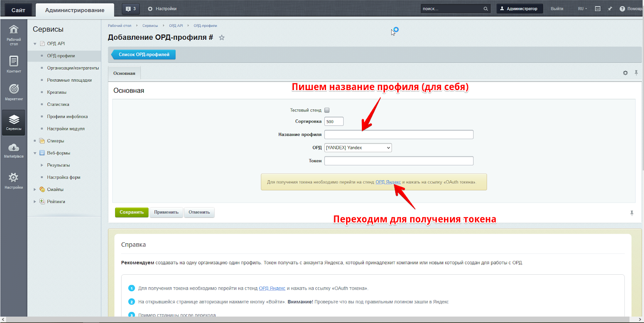Open ОРД API breadcrumb
The width and height of the screenshot is (644, 323).
tap(176, 26)
